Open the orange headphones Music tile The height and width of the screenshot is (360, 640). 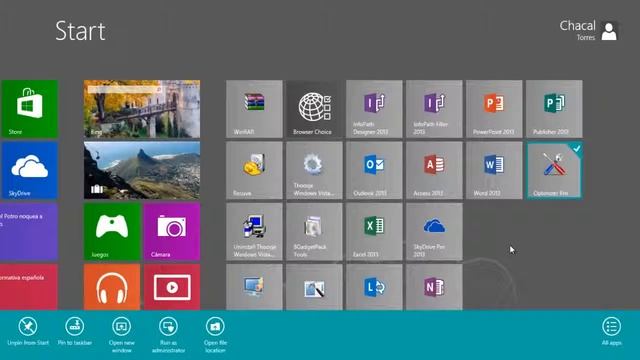click(x=112, y=287)
